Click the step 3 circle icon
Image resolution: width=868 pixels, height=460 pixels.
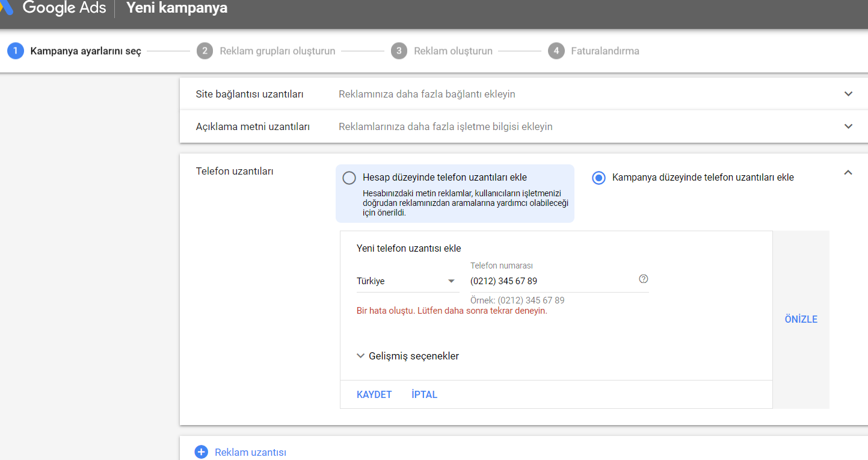[x=399, y=51]
